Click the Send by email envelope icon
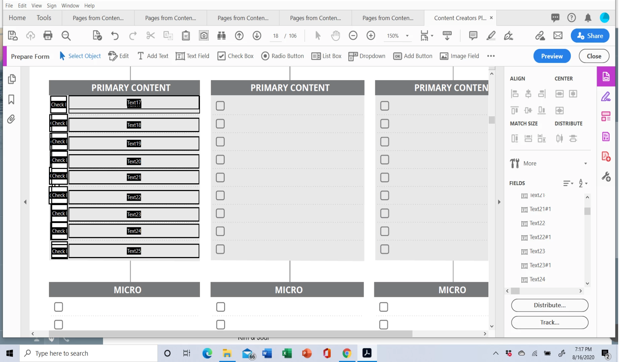This screenshot has height=362, width=644. click(x=558, y=36)
